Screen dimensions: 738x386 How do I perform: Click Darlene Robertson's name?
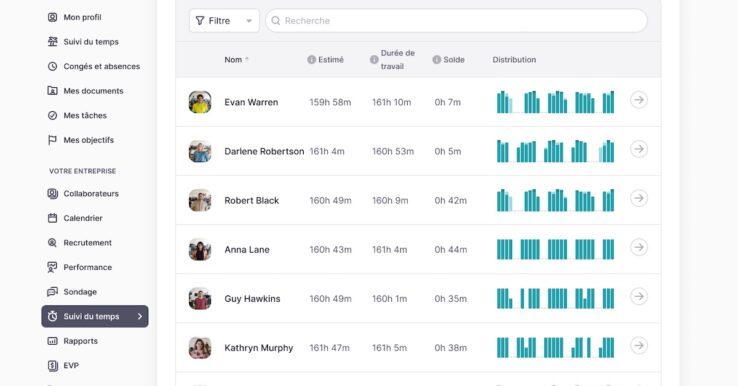(x=264, y=151)
